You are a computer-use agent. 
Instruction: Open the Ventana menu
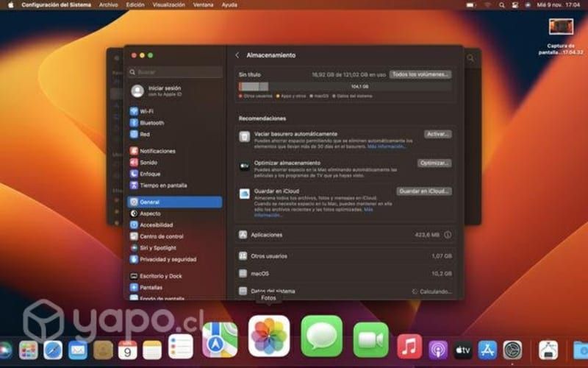(204, 5)
